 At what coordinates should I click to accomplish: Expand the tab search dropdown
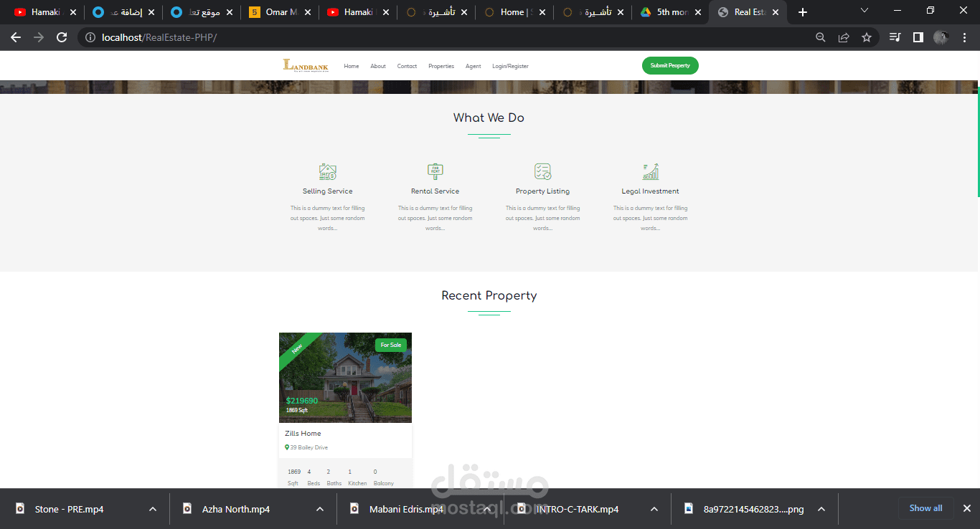[864, 11]
